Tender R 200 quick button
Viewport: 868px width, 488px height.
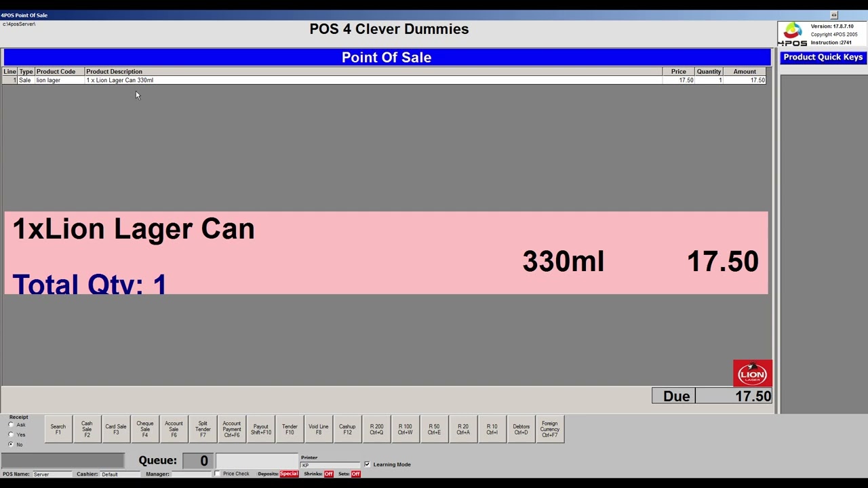[376, 430]
